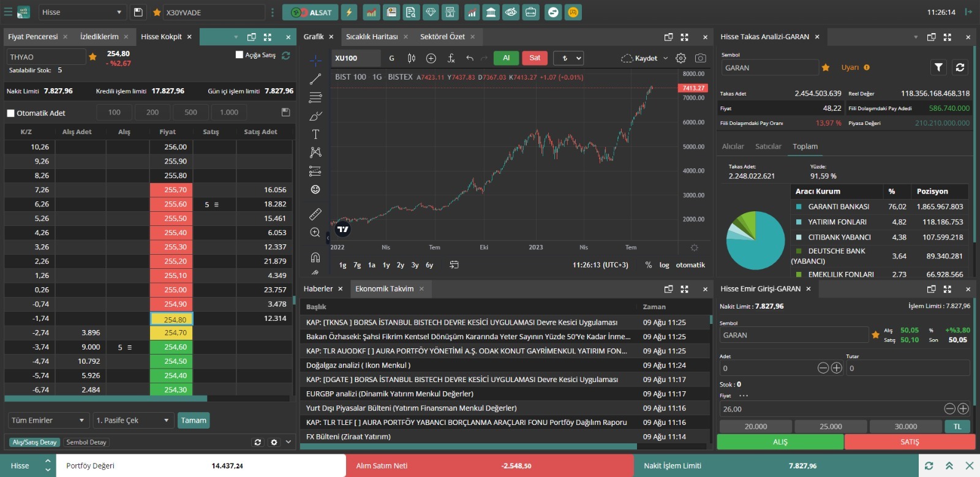Switch to the Sektörel Özet tab

click(442, 37)
